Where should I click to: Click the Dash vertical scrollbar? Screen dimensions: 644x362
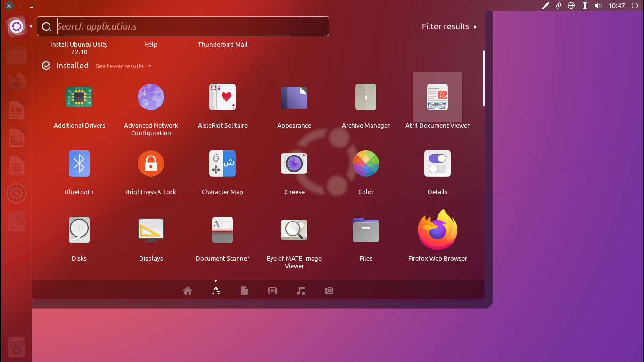pos(484,78)
